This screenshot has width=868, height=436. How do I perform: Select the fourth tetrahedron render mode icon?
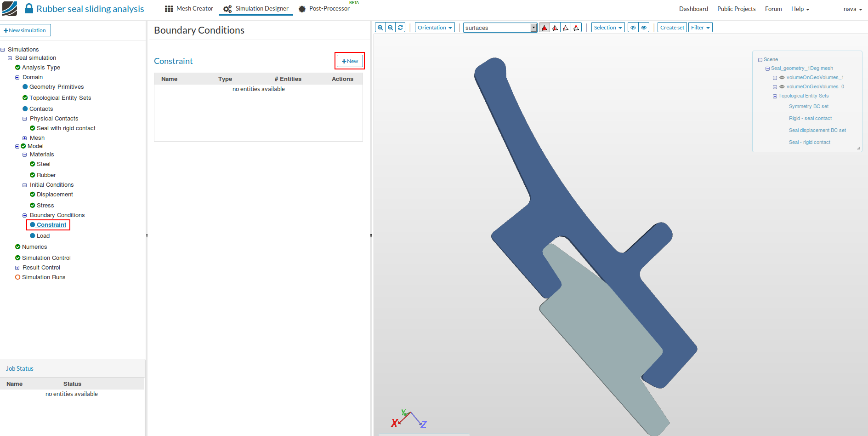click(576, 28)
